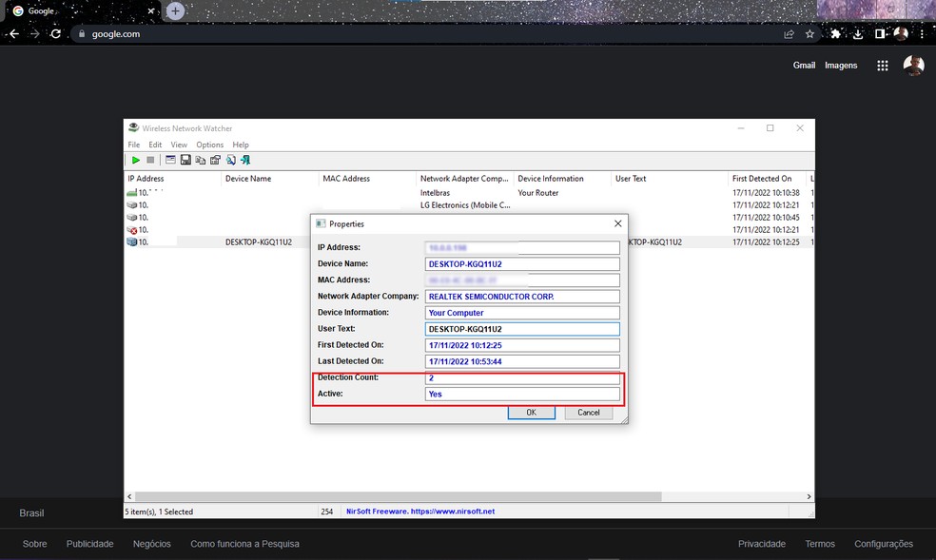Image resolution: width=936 pixels, height=560 pixels.
Task: Open the NirSoft website link
Action: (x=419, y=512)
